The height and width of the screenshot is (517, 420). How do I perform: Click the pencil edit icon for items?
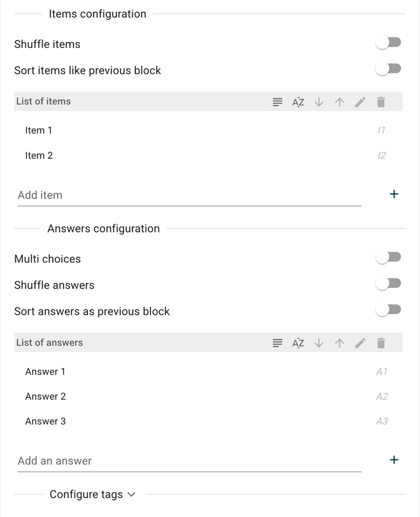(360, 102)
